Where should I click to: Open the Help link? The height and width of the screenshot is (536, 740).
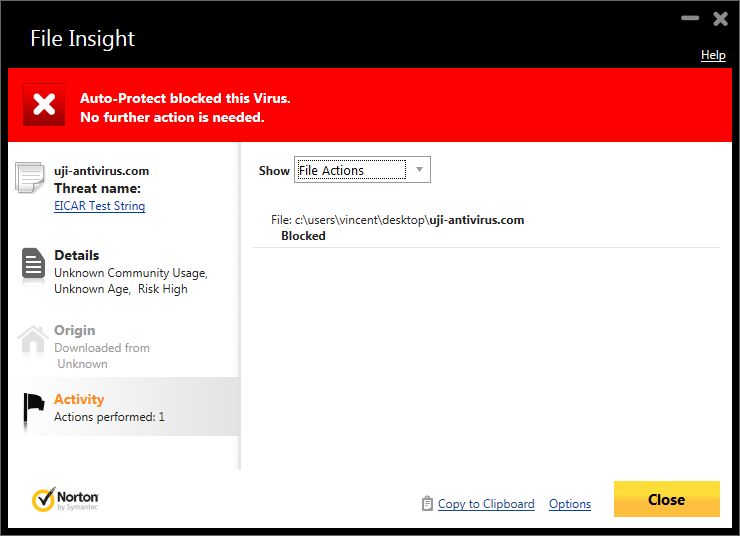(x=713, y=55)
